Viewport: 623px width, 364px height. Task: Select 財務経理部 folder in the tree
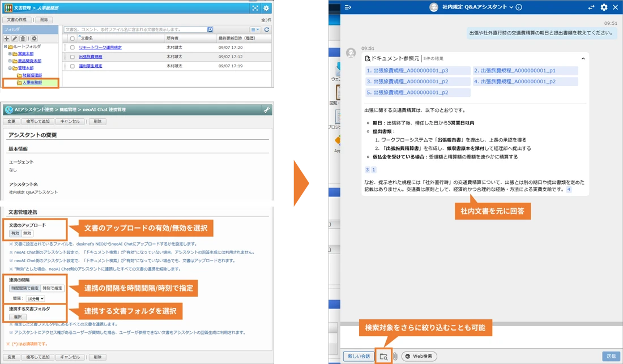[x=32, y=75]
